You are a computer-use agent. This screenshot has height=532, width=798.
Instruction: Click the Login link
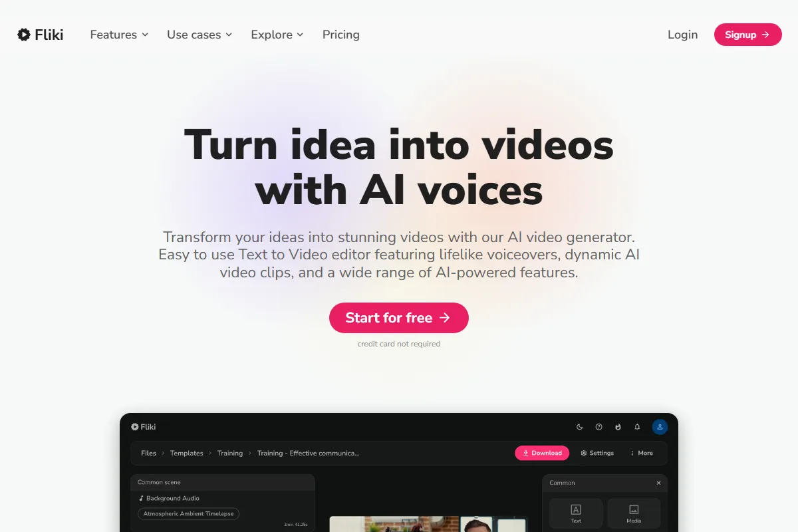point(683,35)
